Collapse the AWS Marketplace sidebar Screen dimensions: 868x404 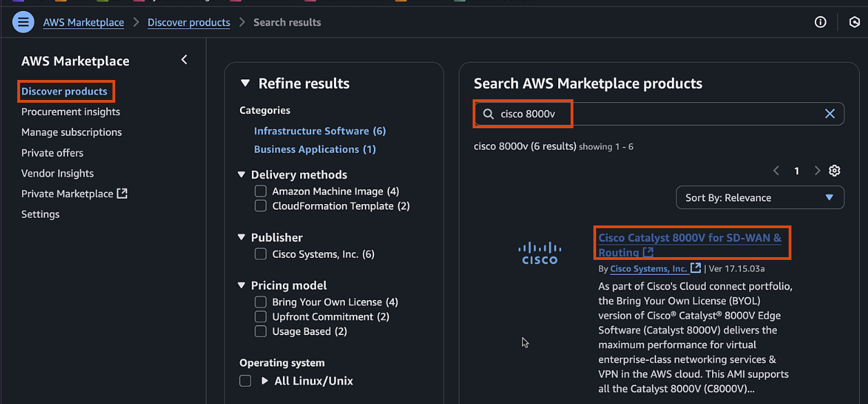pyautogui.click(x=184, y=60)
